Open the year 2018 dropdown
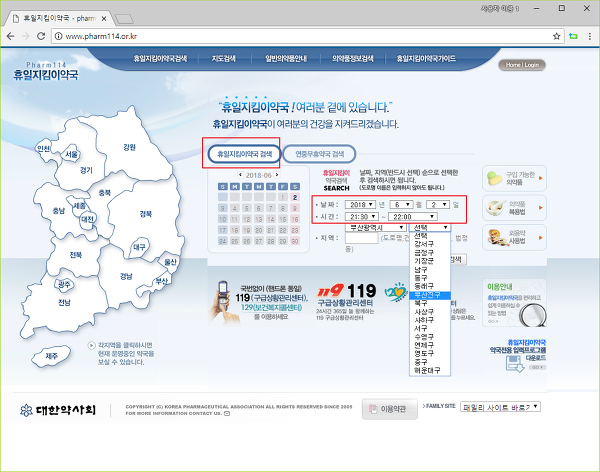 360,204
